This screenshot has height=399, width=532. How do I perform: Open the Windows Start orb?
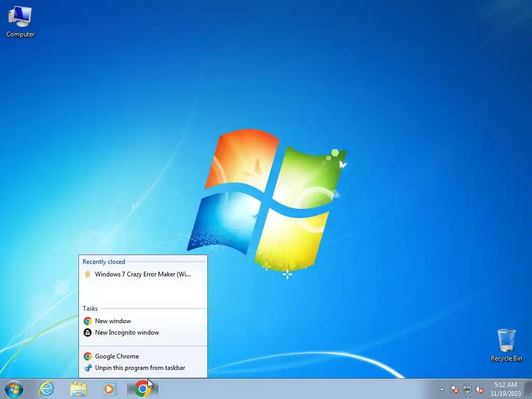click(x=14, y=389)
